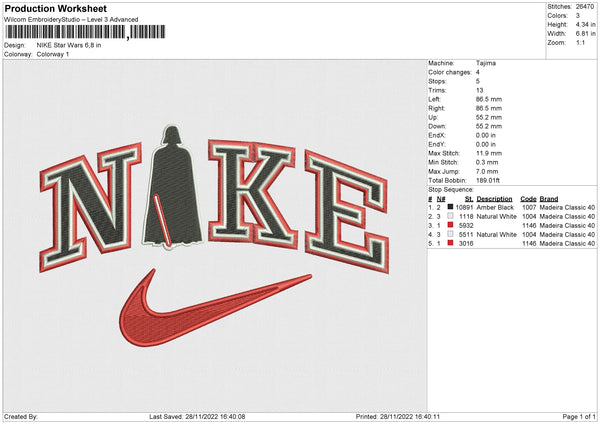
Task: Select the Up extent value 55.2 mm
Action: 489,117
